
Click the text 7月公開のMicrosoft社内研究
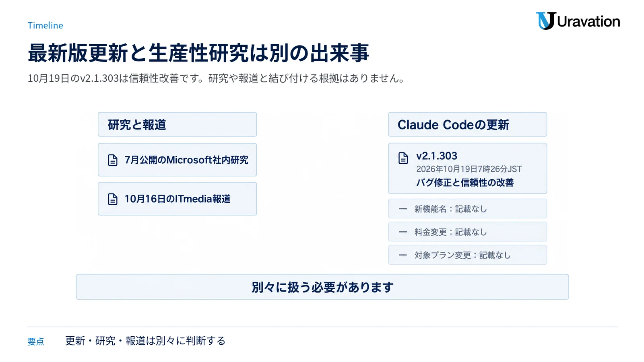pos(186,160)
